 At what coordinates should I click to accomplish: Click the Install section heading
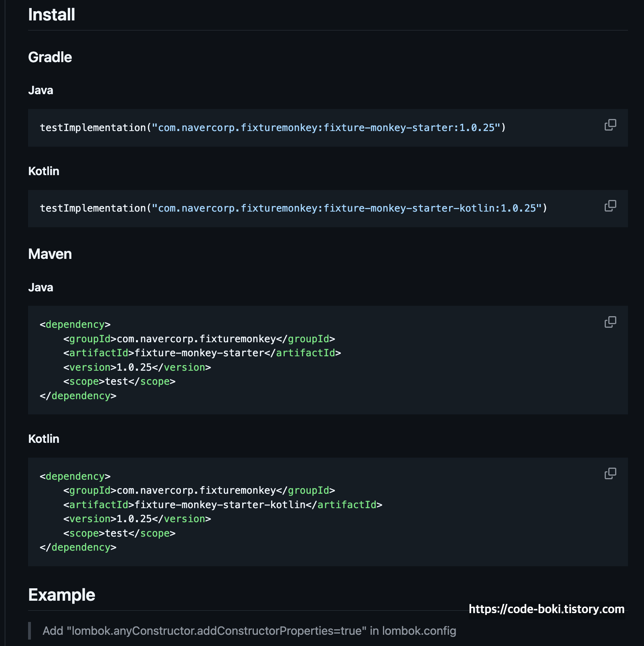(x=51, y=15)
